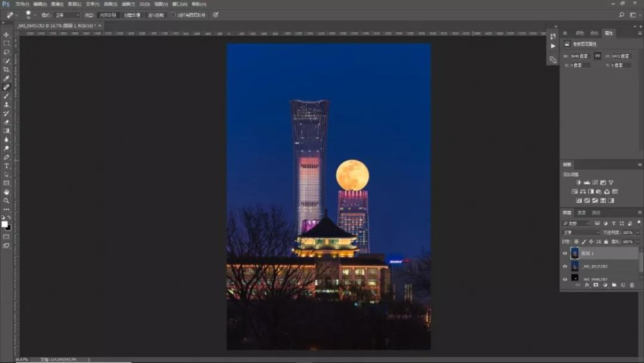Viewport: 644px width, 363px height.
Task: Toggle lock transparent pixels
Action: coord(576,242)
